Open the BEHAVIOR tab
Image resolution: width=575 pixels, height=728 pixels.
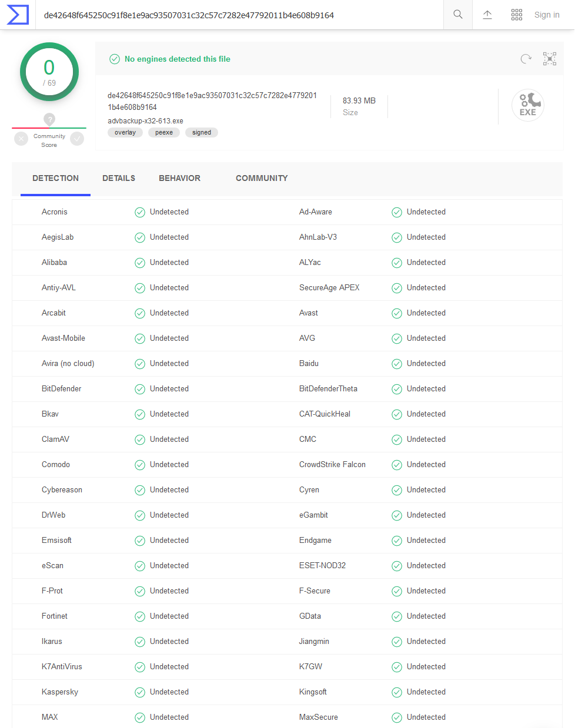(179, 178)
